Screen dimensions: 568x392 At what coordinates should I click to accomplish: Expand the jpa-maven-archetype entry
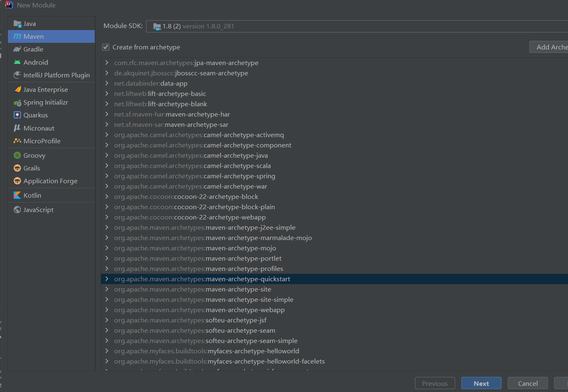(x=107, y=63)
